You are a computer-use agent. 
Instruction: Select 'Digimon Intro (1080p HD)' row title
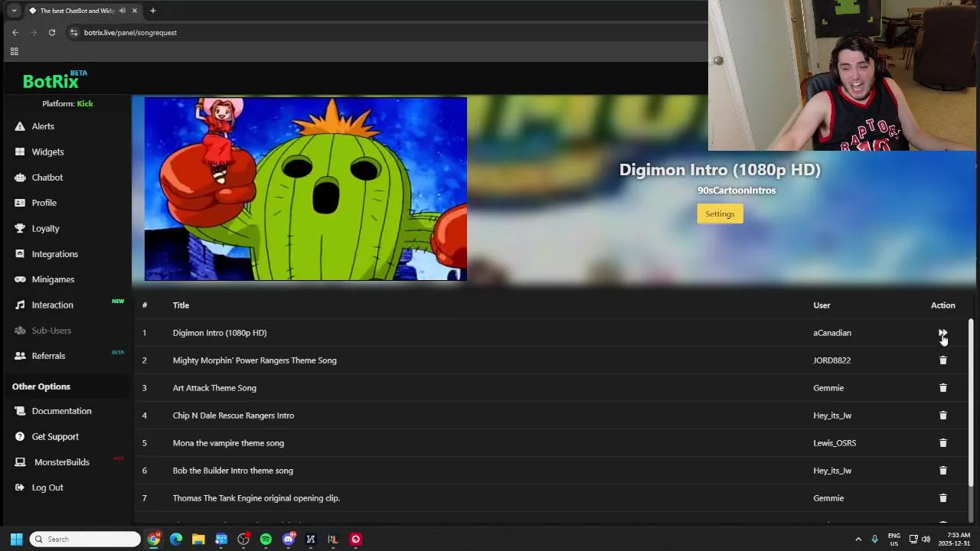coord(220,333)
